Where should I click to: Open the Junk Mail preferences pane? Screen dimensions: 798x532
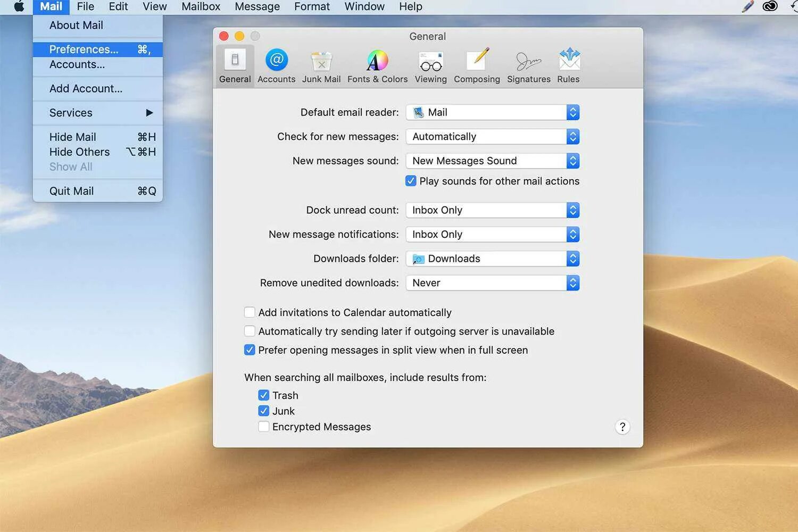[321, 66]
